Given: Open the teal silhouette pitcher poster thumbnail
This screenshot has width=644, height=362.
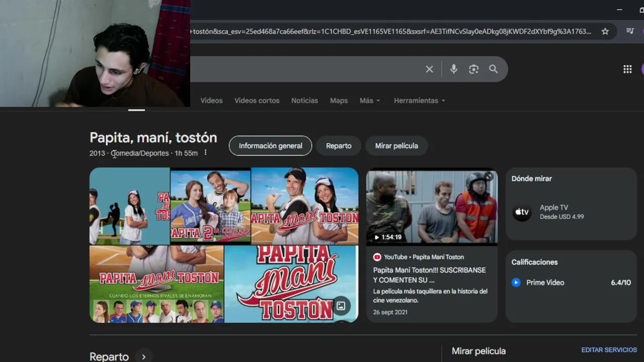Looking at the screenshot, I should click(129, 206).
